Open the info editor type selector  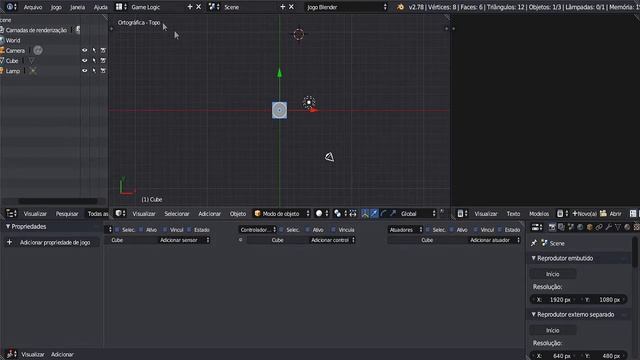pyautogui.click(x=11, y=7)
